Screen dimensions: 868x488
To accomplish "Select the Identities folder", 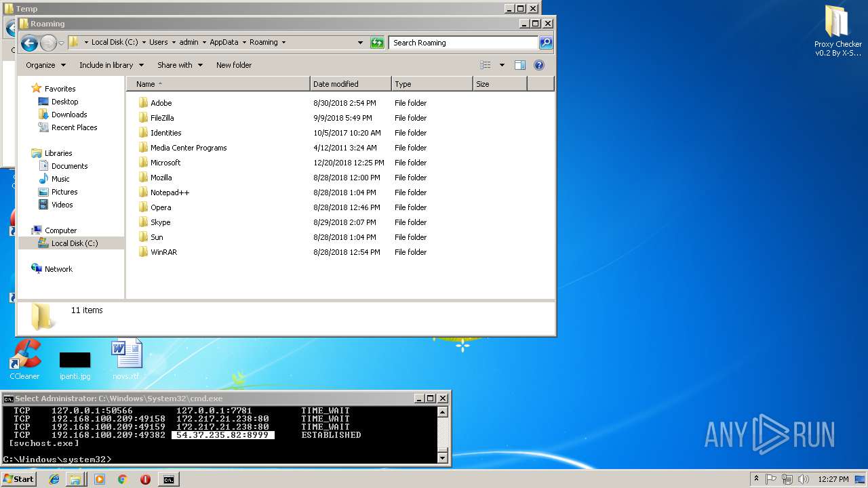I will (159, 133).
